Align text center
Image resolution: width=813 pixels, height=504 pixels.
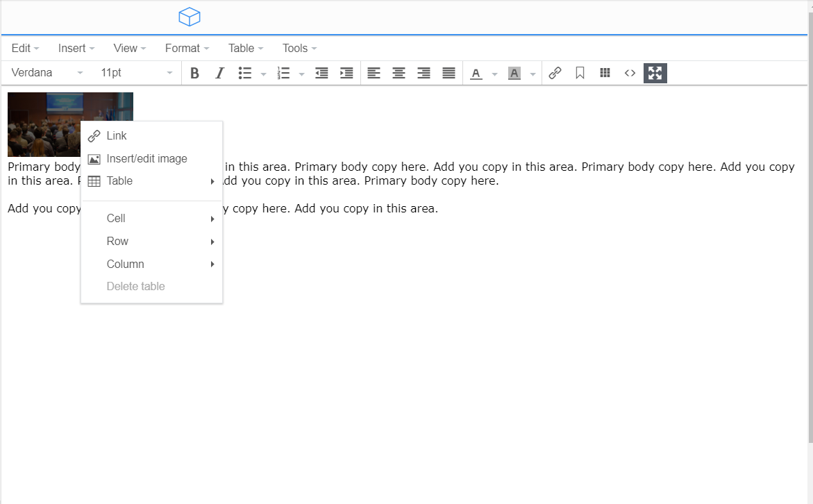tap(399, 73)
